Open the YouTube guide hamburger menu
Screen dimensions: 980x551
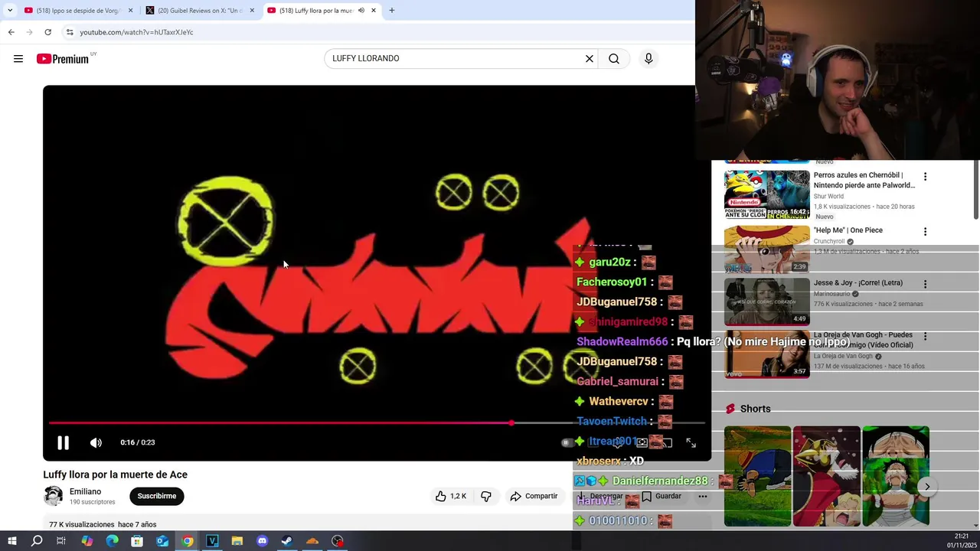(x=18, y=59)
